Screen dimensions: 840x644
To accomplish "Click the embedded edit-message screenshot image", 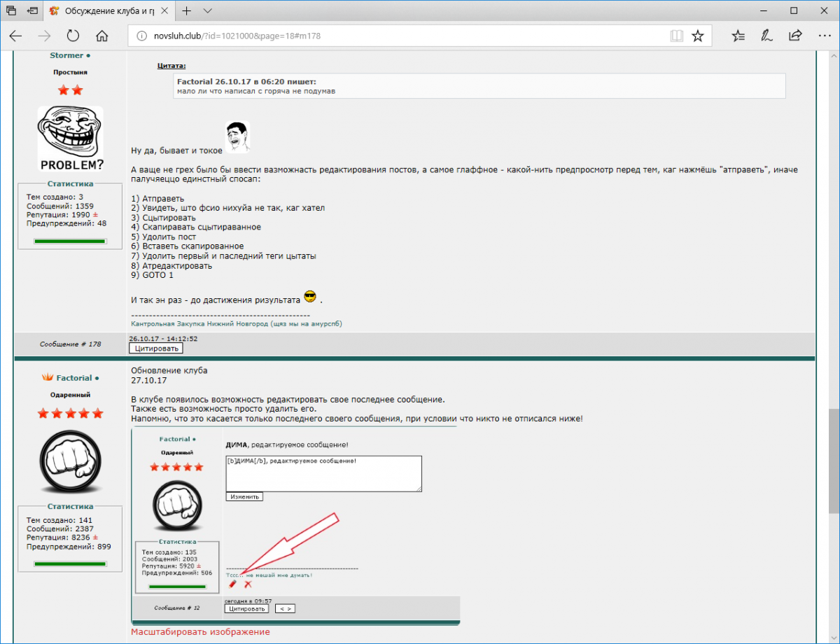I will [x=295, y=525].
